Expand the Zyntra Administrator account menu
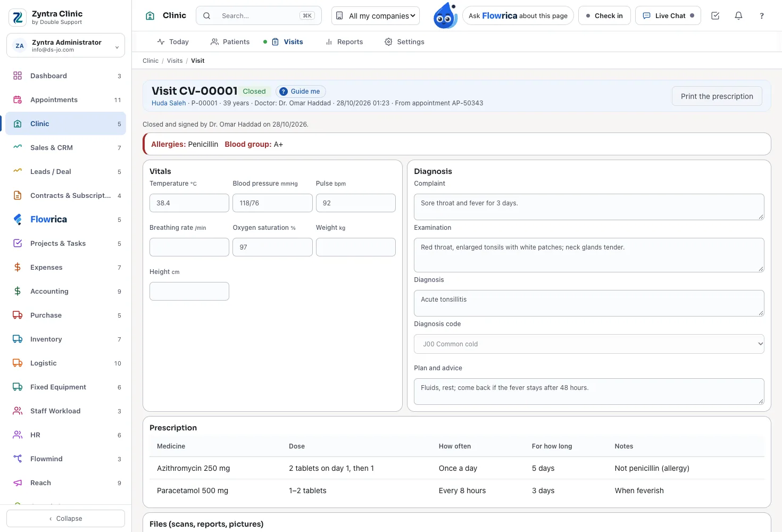This screenshot has width=782, height=532. click(x=65, y=45)
